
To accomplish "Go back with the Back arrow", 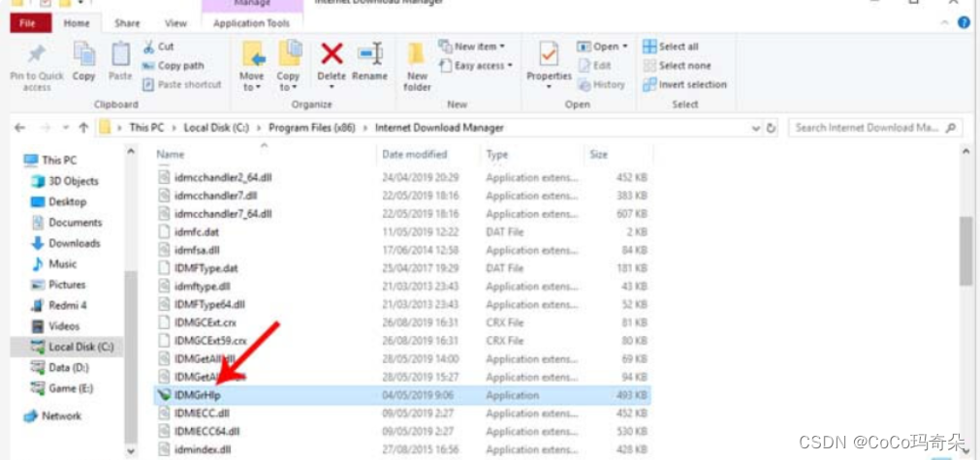I will 20,128.
